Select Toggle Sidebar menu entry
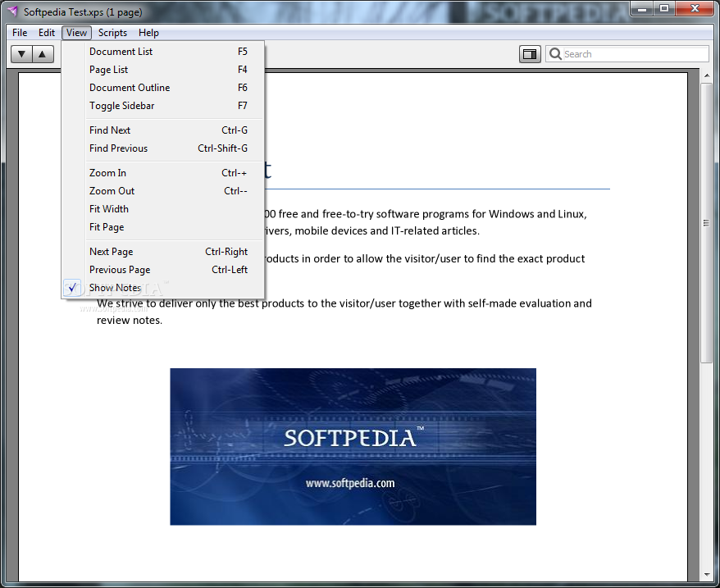This screenshot has height=588, width=720. (163, 106)
